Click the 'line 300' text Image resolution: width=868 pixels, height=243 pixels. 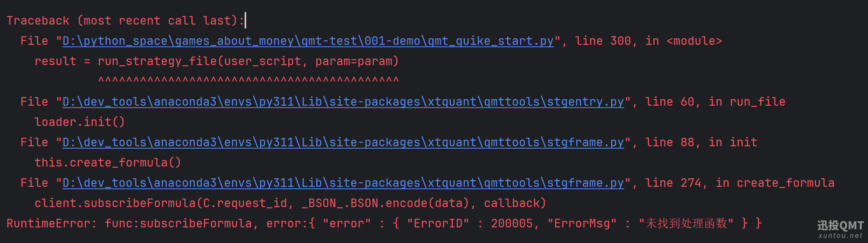pos(603,41)
